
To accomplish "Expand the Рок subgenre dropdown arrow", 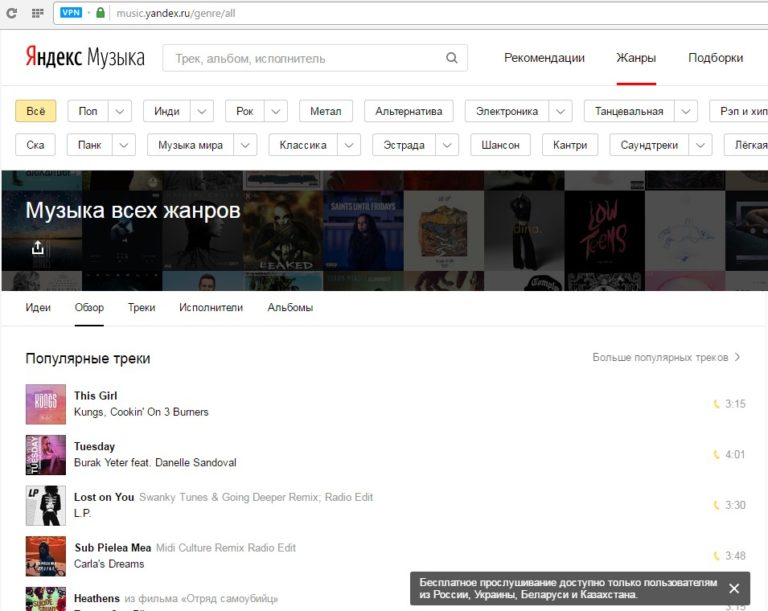I will [276, 111].
